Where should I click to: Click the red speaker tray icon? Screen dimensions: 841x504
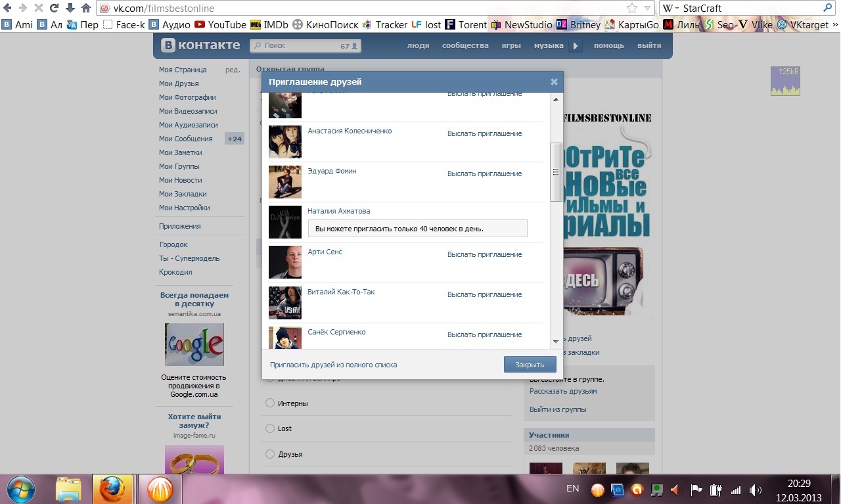pos(674,490)
